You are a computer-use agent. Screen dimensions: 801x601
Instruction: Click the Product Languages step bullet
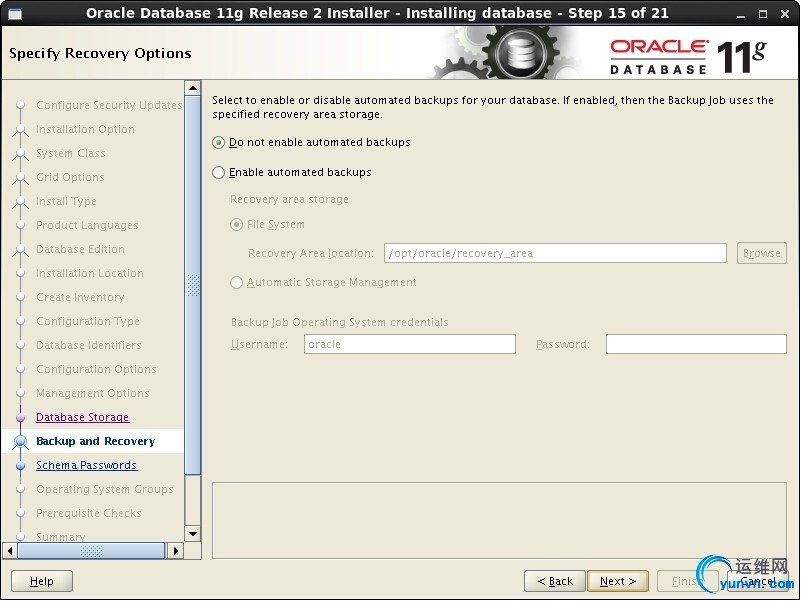tap(20, 225)
